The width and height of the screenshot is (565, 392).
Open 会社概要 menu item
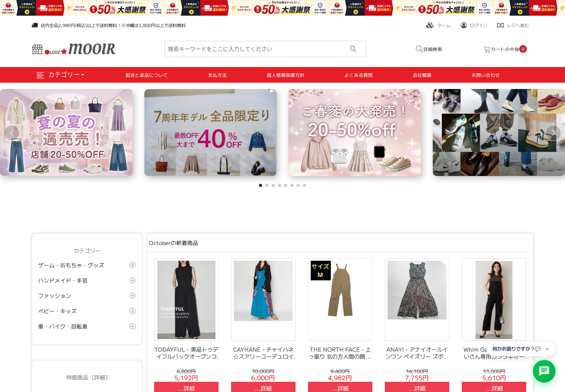pyautogui.click(x=422, y=75)
